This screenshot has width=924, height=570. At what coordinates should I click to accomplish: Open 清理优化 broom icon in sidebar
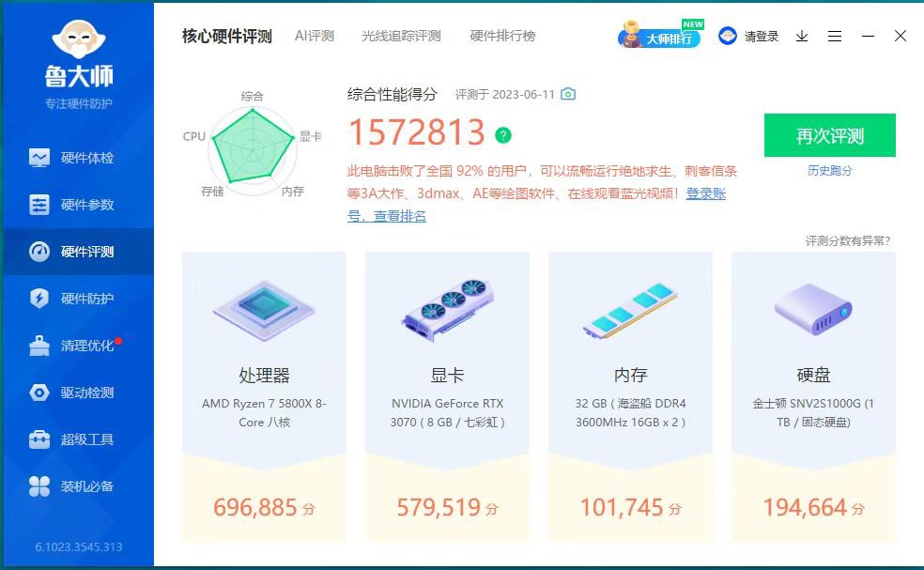39,346
